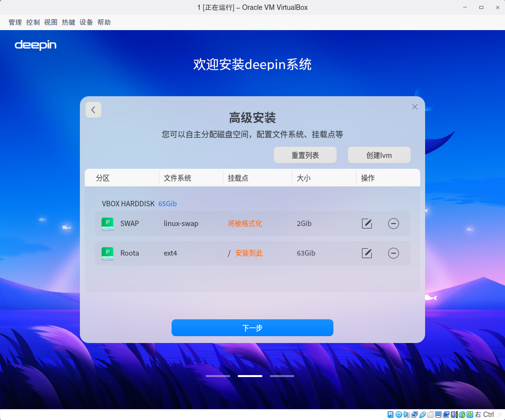Maximize the VirtualBox window
The width and height of the screenshot is (505, 420).
(481, 7)
